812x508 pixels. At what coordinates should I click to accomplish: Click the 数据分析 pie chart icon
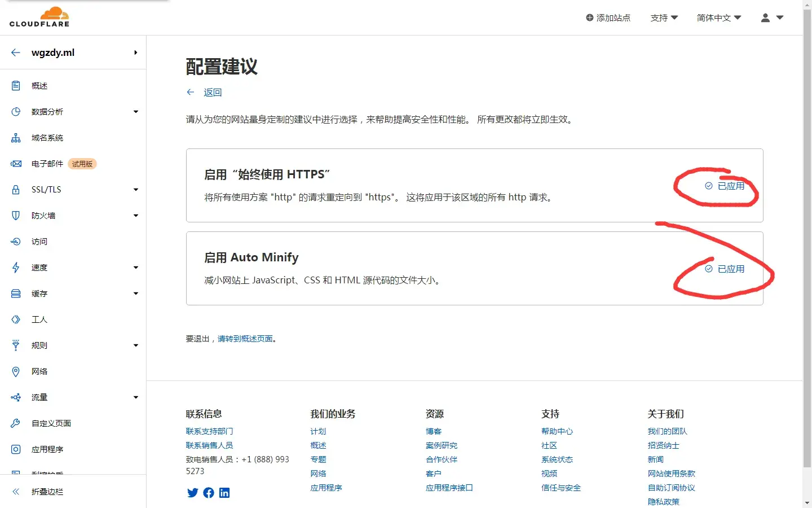(x=16, y=112)
